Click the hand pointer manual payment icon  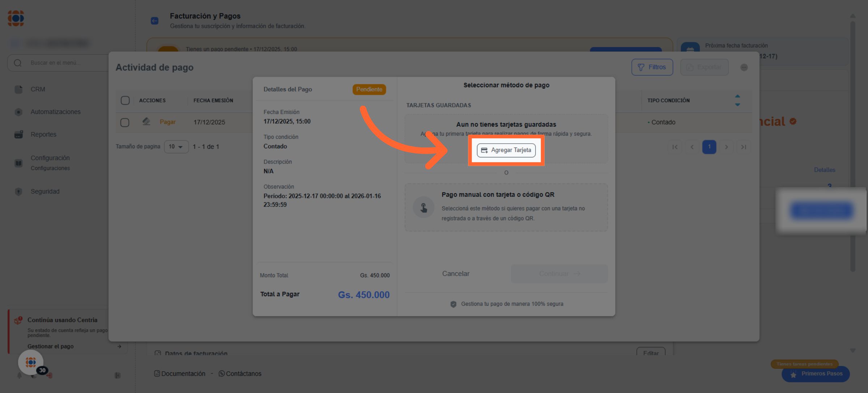point(424,207)
